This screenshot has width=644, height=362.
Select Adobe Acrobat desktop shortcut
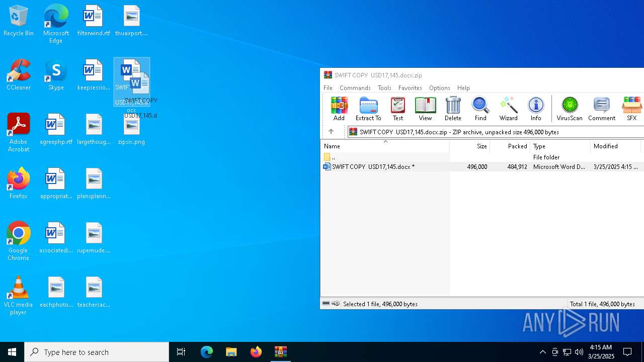[x=19, y=133]
